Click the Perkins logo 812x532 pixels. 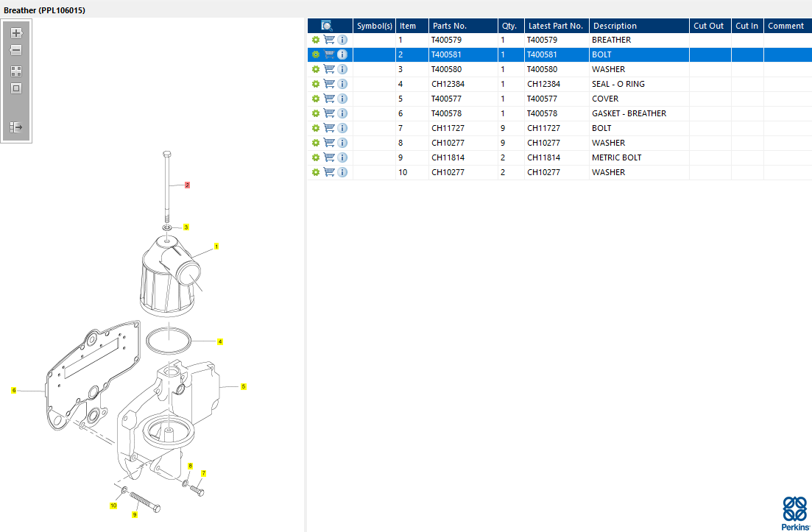pyautogui.click(x=795, y=513)
